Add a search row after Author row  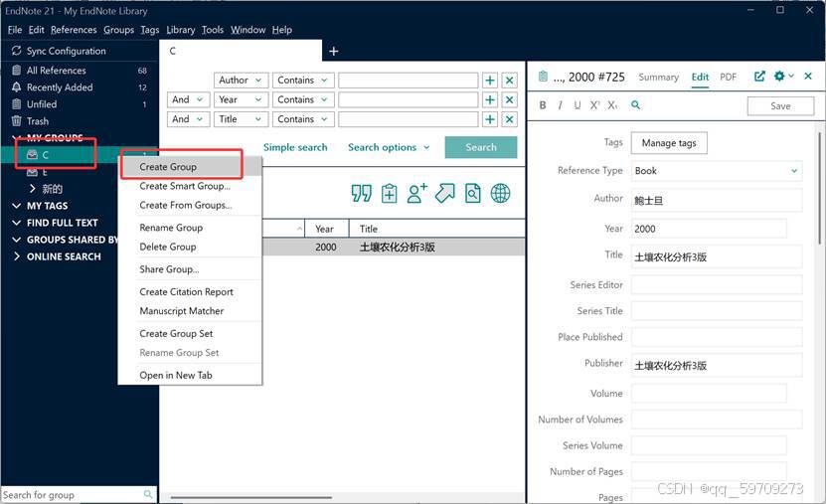[x=490, y=81]
